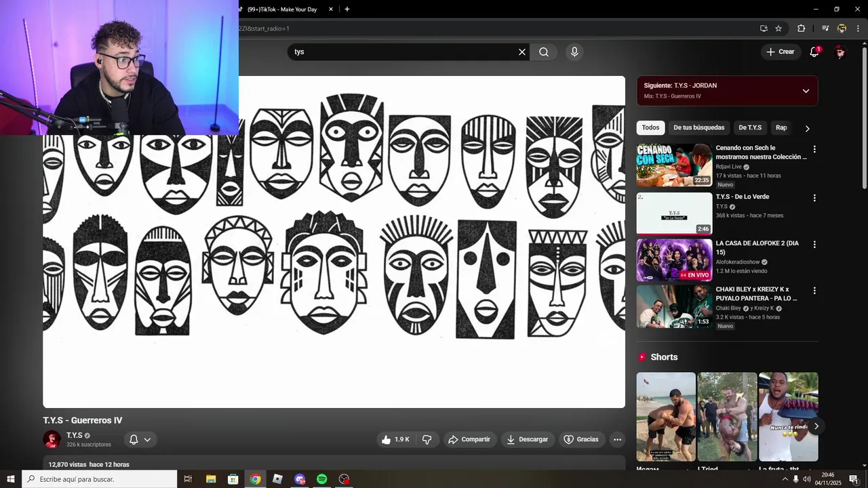Open the T.Y.S channel name link

tap(75, 435)
